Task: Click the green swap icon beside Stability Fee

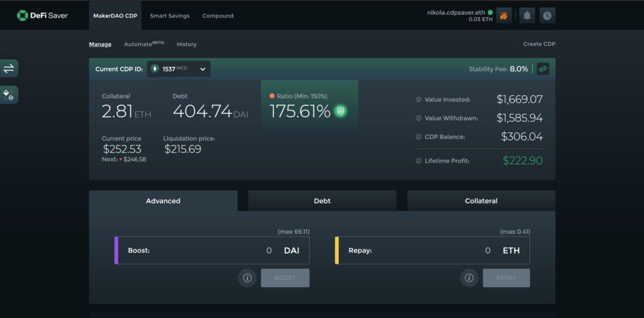Action: (x=543, y=69)
